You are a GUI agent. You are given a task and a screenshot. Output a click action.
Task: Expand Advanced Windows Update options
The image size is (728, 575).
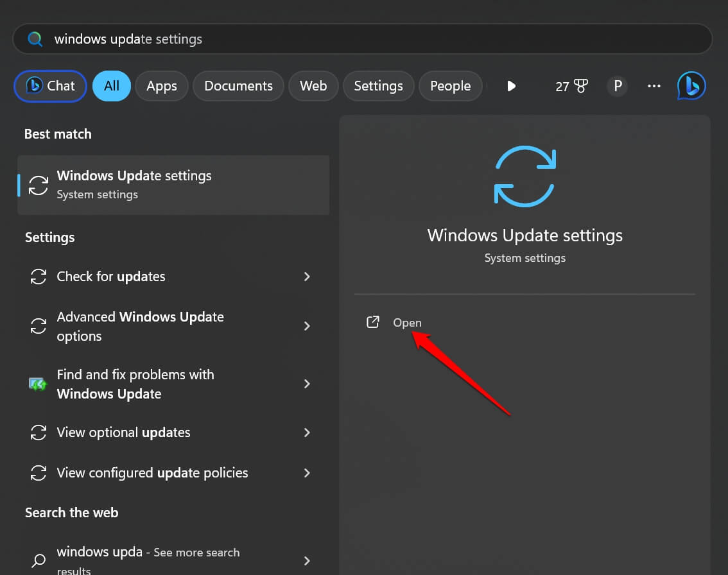coord(307,326)
